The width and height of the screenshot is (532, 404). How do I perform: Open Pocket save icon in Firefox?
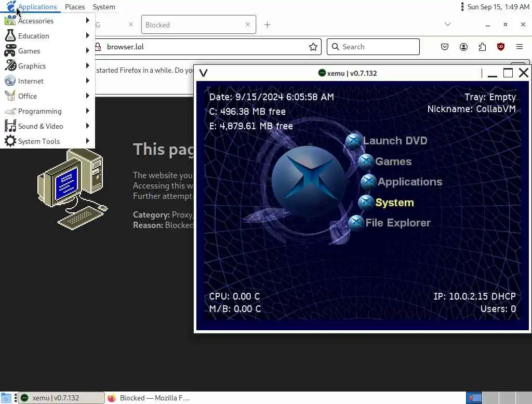coord(445,47)
